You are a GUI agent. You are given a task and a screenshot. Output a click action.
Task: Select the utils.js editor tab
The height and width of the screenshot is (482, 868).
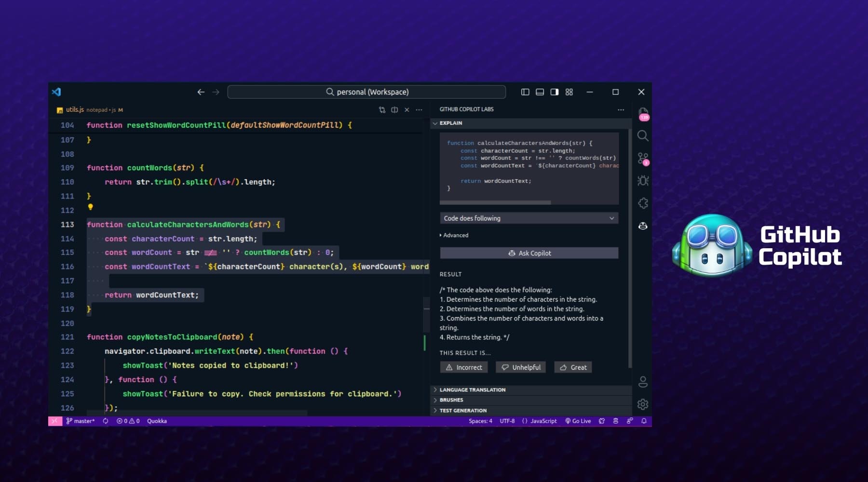point(90,110)
